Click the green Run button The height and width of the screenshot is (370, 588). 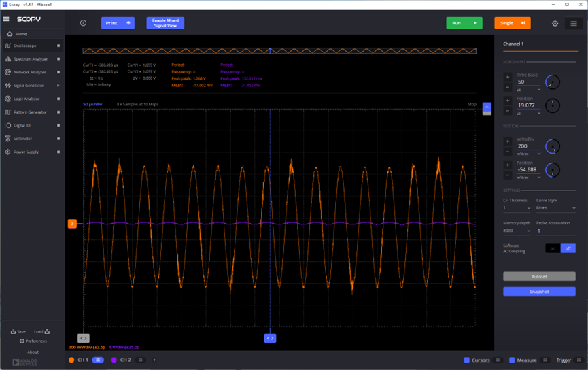click(x=464, y=23)
